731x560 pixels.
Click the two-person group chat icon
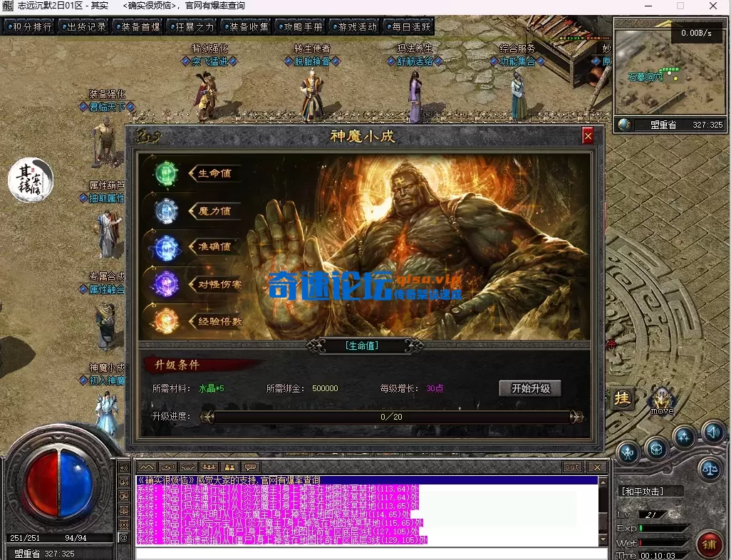(x=230, y=467)
